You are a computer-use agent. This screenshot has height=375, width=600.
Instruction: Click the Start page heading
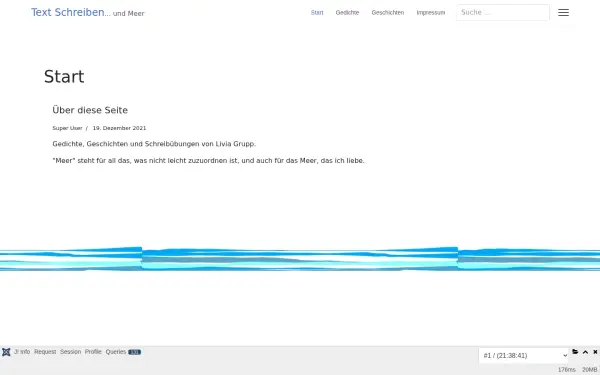click(x=64, y=77)
